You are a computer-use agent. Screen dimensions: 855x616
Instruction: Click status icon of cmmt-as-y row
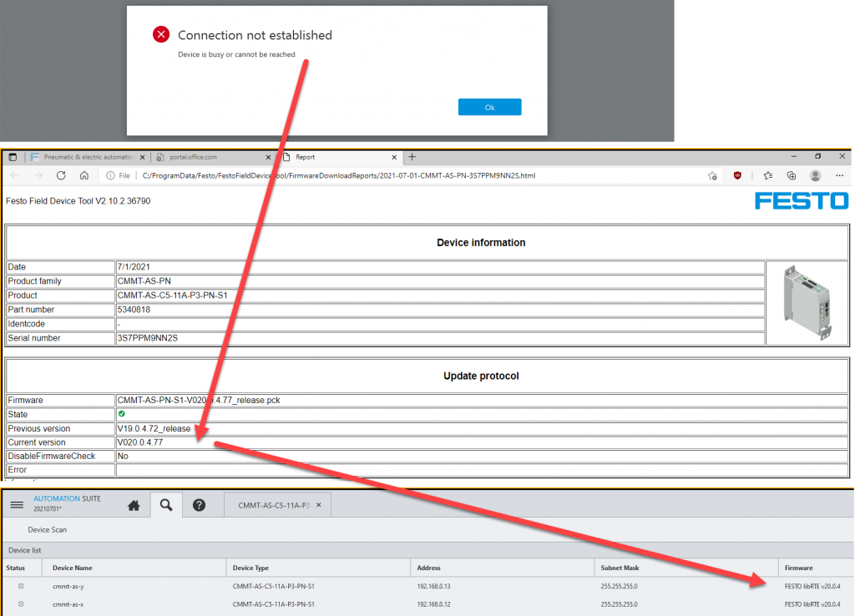(21, 586)
